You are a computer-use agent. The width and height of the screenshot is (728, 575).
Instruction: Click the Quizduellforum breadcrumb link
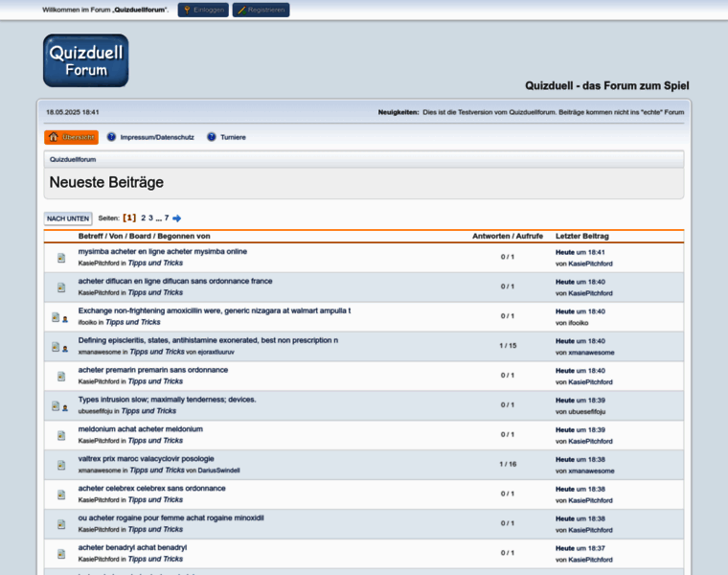coord(73,159)
